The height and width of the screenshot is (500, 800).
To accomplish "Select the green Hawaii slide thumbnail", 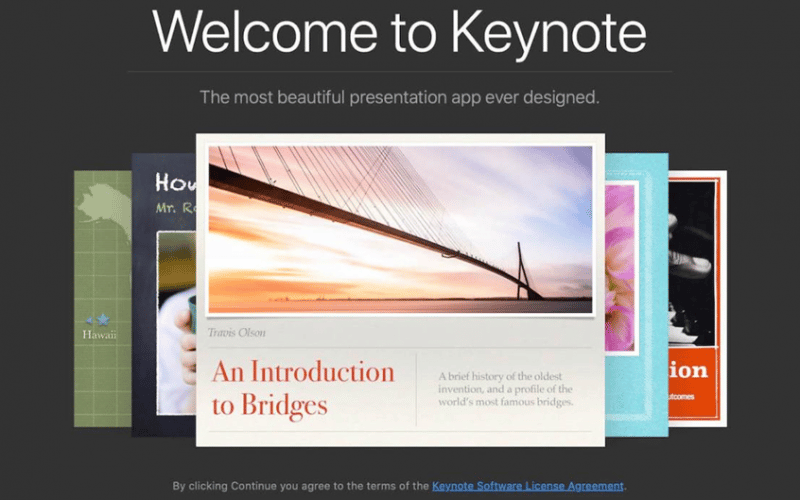I will 102,380.
